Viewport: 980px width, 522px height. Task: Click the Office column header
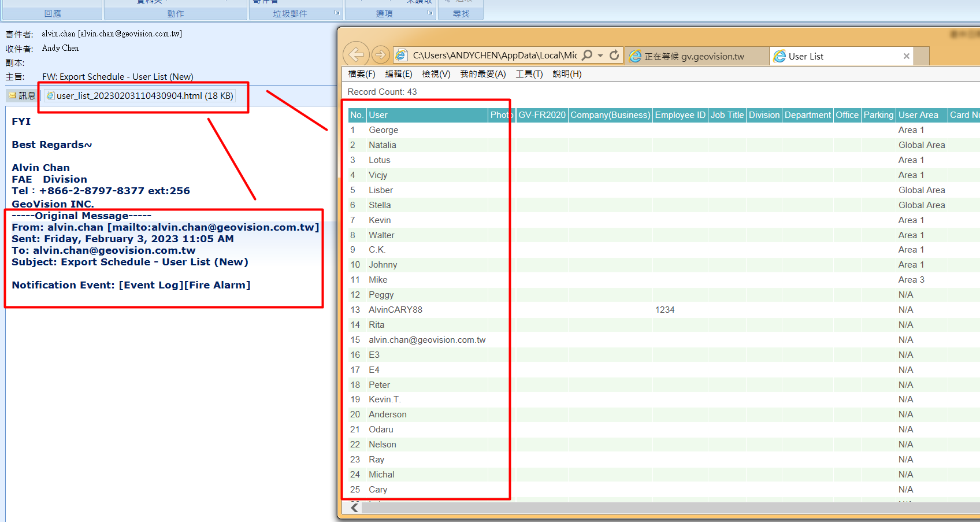pyautogui.click(x=847, y=115)
